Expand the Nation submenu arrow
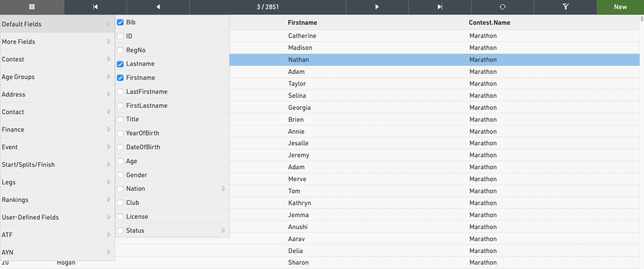 click(x=224, y=189)
